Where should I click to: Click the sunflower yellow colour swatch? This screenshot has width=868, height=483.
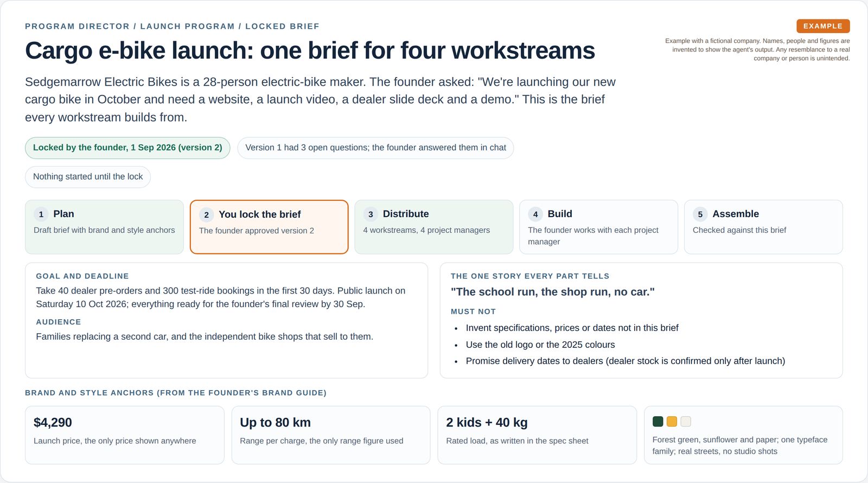[x=672, y=422]
